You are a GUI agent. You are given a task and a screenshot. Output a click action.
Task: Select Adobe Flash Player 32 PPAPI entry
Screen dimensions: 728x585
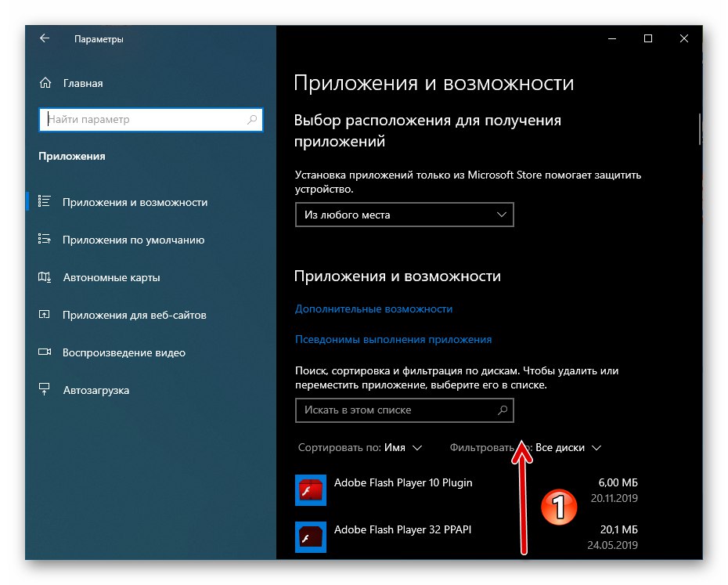pyautogui.click(x=466, y=537)
